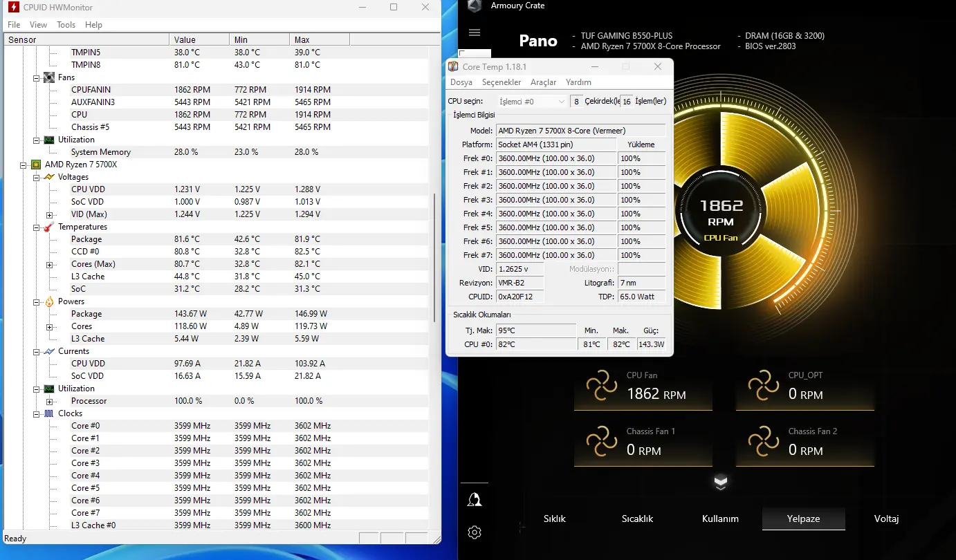
Task: Click the Clocks node icon
Action: (49, 413)
